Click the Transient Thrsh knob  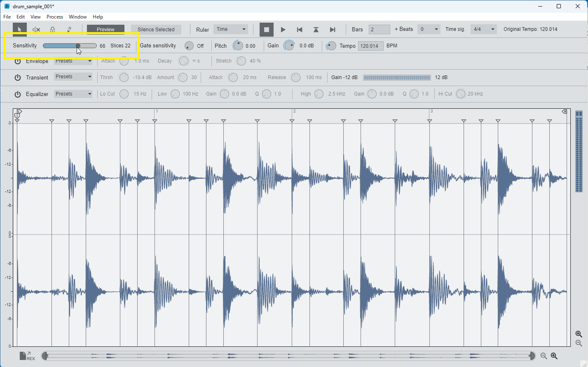(x=124, y=77)
